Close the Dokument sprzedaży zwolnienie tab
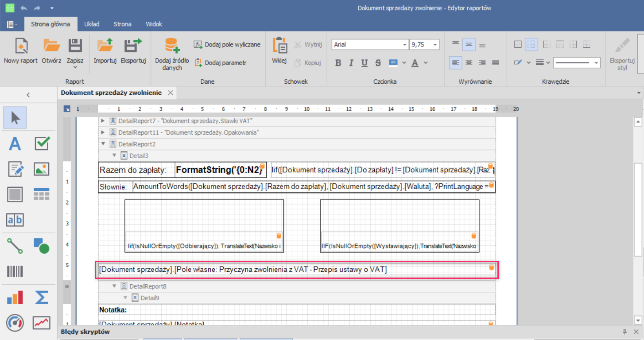This screenshot has height=340, width=644. click(x=171, y=93)
